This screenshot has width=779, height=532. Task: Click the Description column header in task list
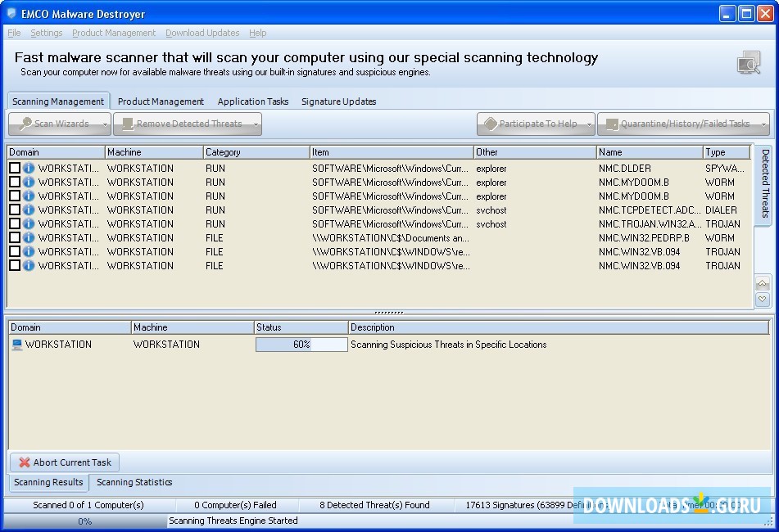click(x=559, y=327)
